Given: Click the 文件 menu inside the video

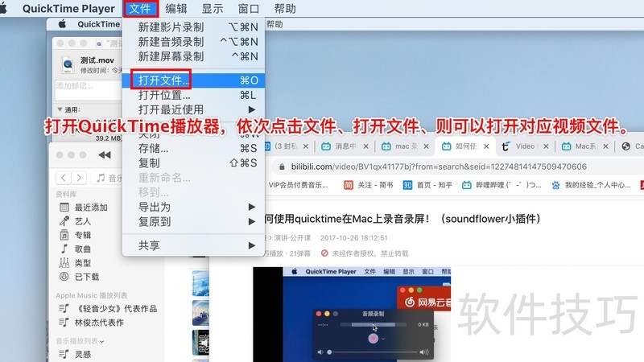Looking at the screenshot, I should [x=369, y=272].
